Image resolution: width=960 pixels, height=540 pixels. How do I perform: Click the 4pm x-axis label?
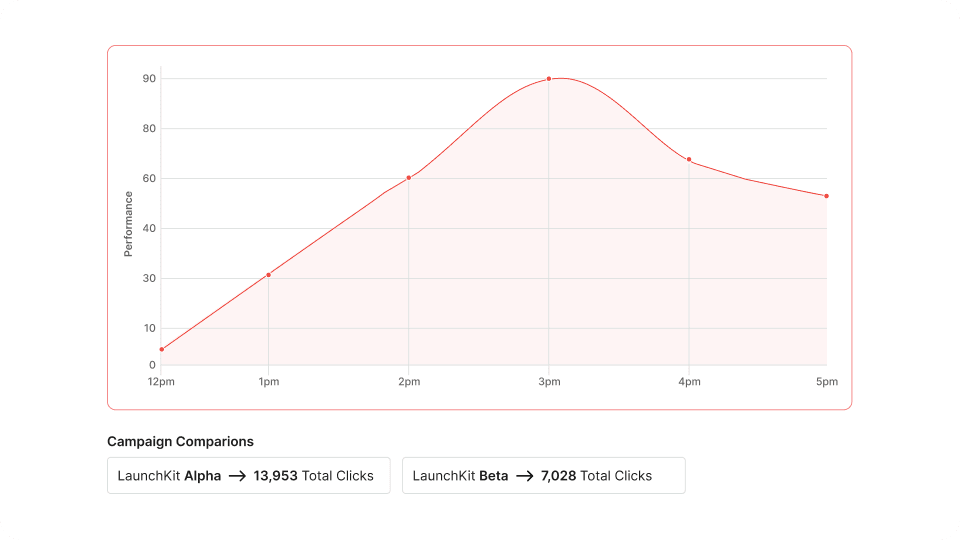[689, 381]
